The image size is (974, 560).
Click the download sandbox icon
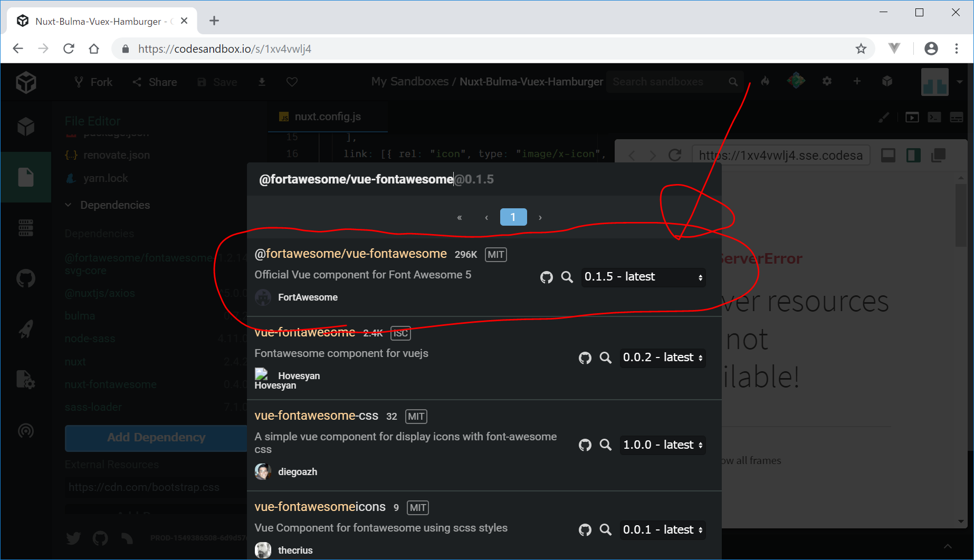[x=262, y=82]
